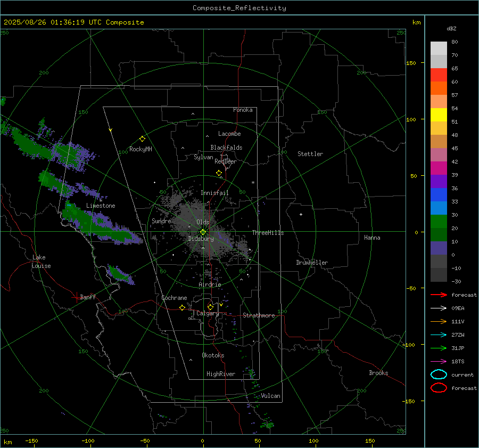Click the yellow diamond marker above Calgary
The image size is (479, 448).
(x=210, y=307)
